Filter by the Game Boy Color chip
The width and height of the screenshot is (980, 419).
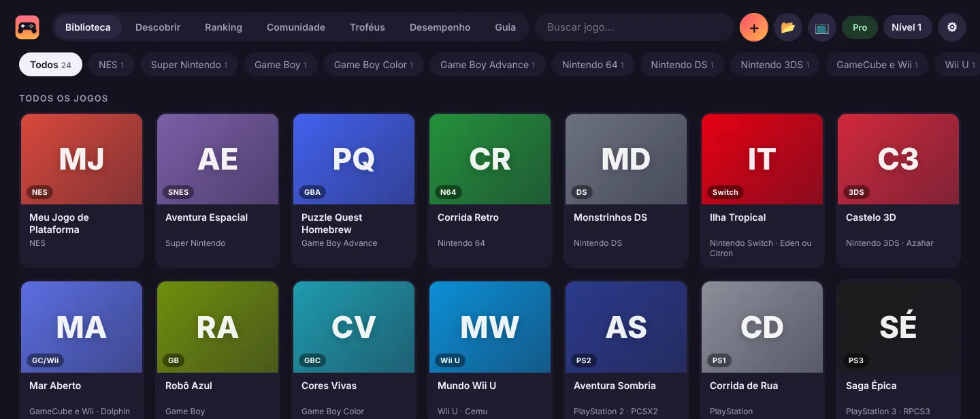coord(374,65)
